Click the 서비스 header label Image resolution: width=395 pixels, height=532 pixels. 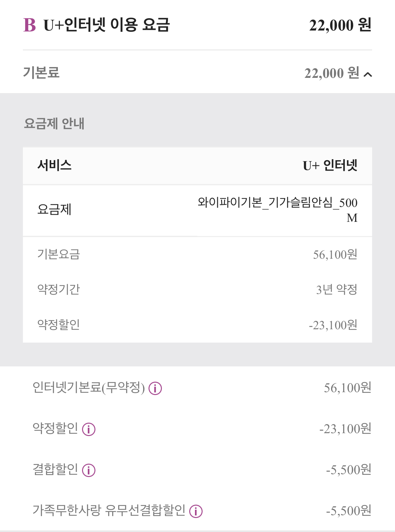[x=54, y=165]
